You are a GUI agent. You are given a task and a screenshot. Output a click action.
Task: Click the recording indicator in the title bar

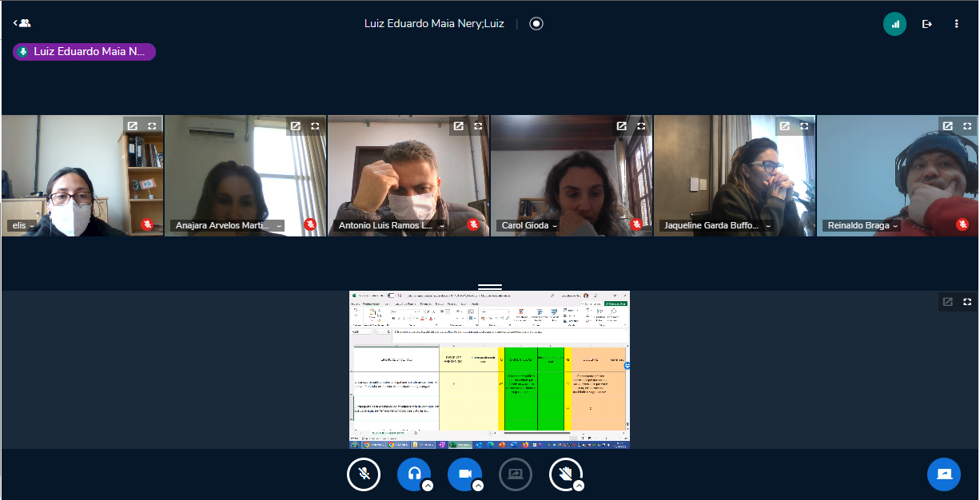pyautogui.click(x=536, y=23)
